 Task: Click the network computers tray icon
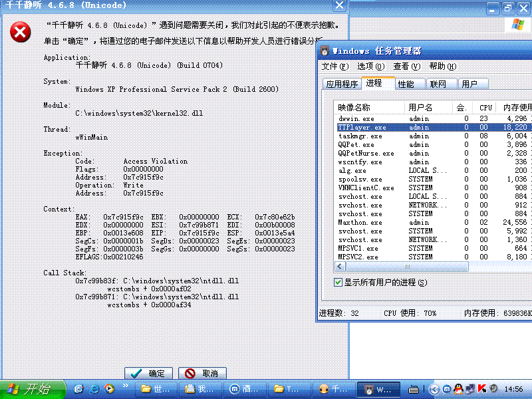[470, 389]
